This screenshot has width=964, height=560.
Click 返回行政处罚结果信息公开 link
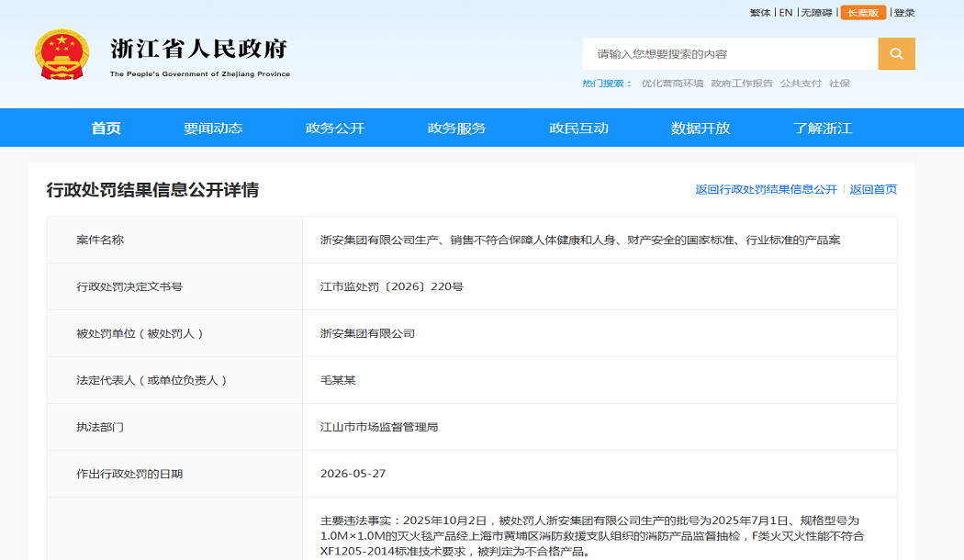coord(766,189)
